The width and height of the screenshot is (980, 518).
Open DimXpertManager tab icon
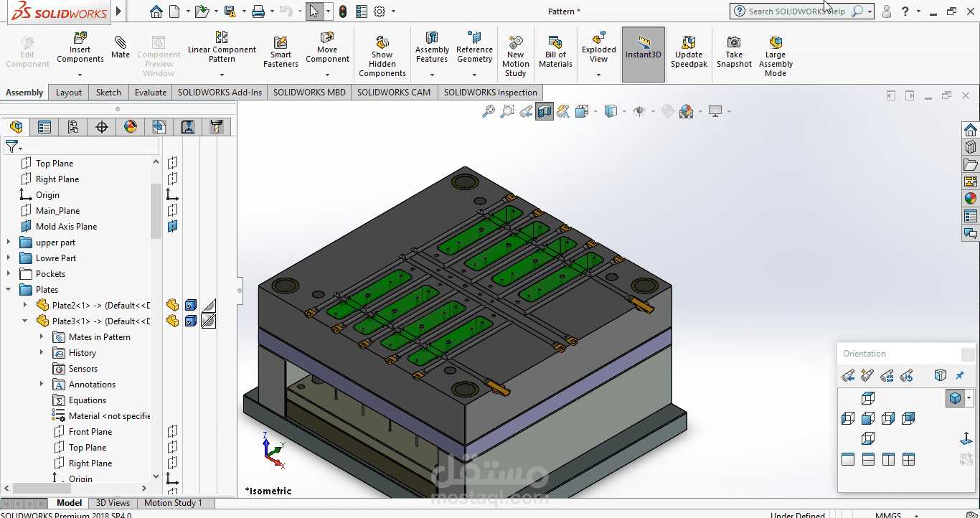[102, 127]
